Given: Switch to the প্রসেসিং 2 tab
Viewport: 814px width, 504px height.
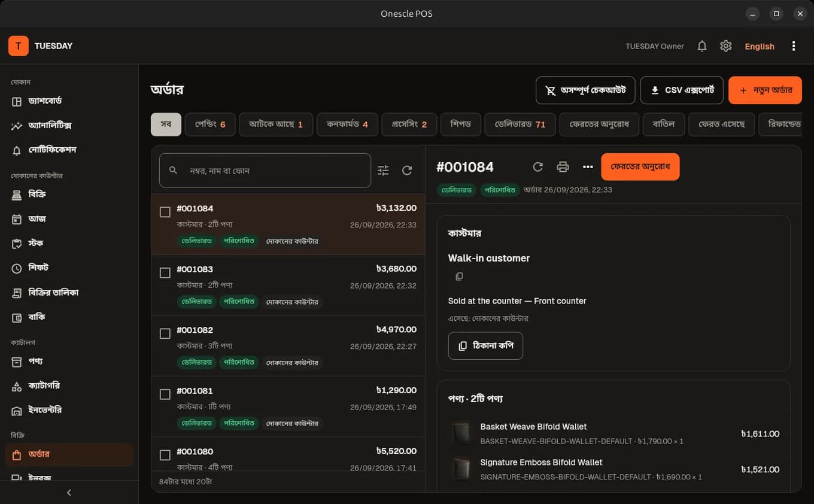Looking at the screenshot, I should (x=409, y=125).
